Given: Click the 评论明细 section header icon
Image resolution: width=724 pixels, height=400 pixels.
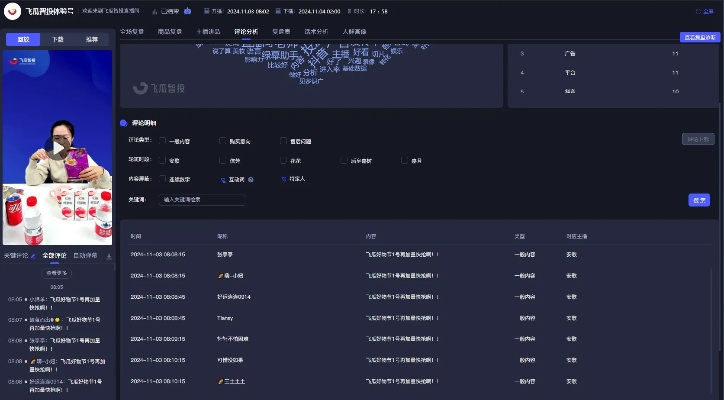Looking at the screenshot, I should 124,123.
